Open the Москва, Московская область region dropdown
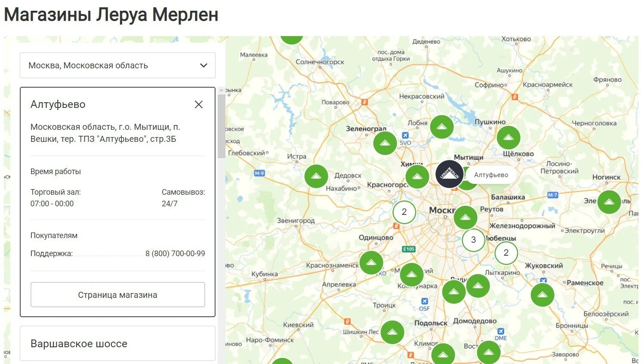 tap(117, 65)
